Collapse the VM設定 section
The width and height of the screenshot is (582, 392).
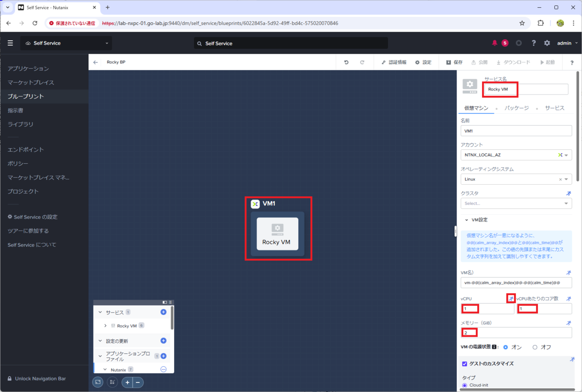point(467,220)
